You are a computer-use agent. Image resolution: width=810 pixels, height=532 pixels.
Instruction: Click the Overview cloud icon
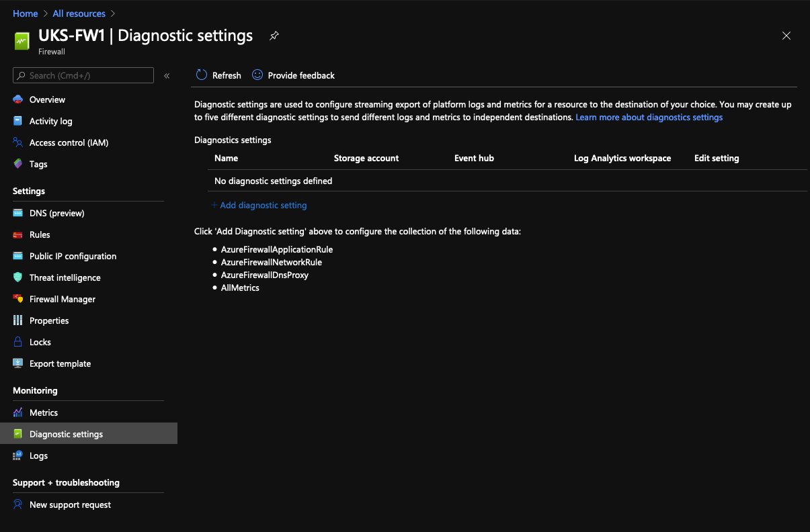coord(18,99)
